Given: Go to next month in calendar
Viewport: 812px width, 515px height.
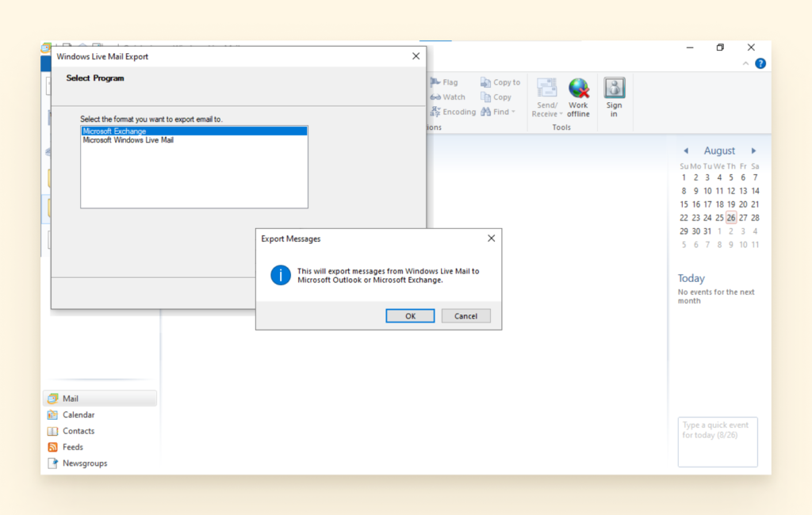Looking at the screenshot, I should 753,151.
